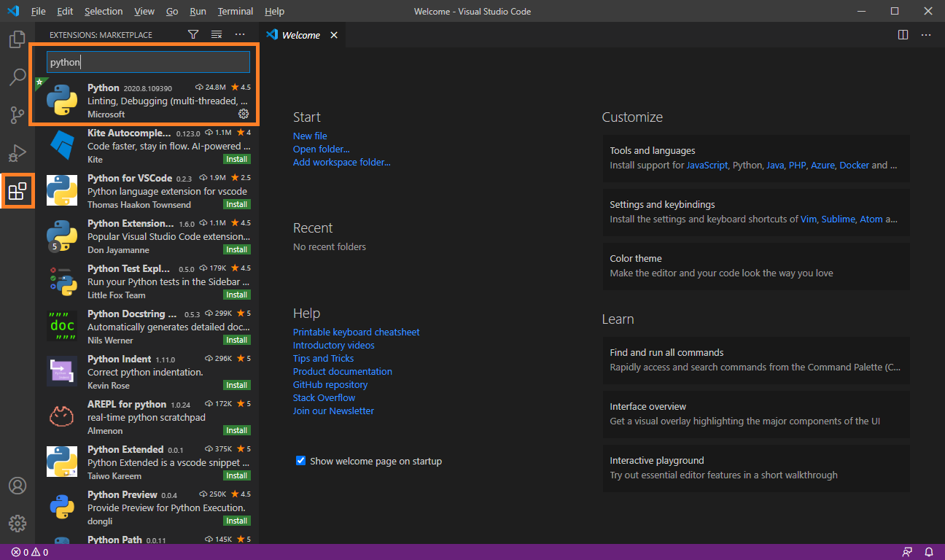The width and height of the screenshot is (945, 560).
Task: Click JavaScript link under Tools and languages
Action: click(x=707, y=165)
